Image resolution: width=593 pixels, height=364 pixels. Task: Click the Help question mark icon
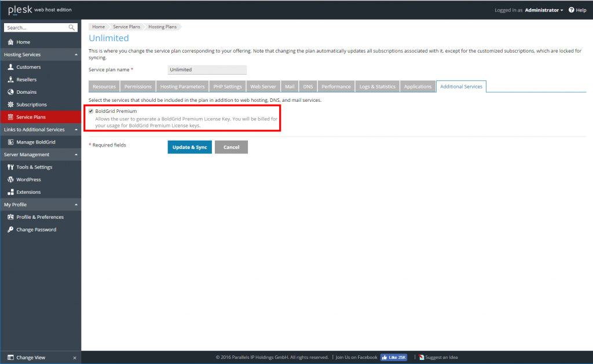571,10
